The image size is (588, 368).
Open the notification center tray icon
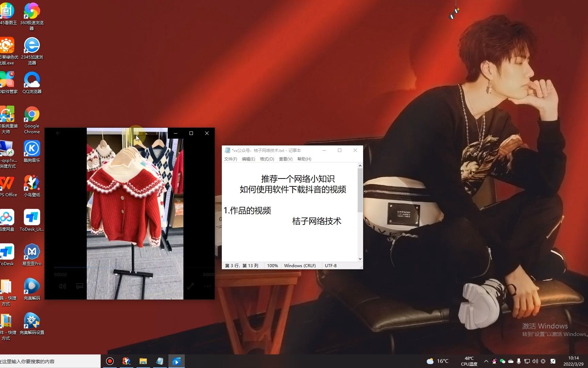coord(553,361)
